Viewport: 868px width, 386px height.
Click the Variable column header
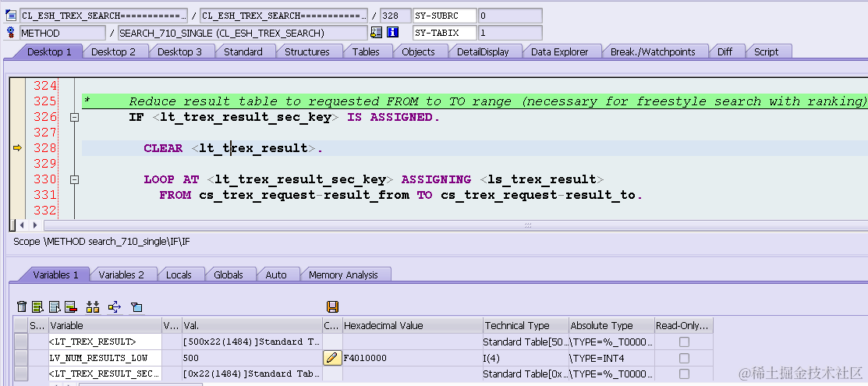point(105,326)
